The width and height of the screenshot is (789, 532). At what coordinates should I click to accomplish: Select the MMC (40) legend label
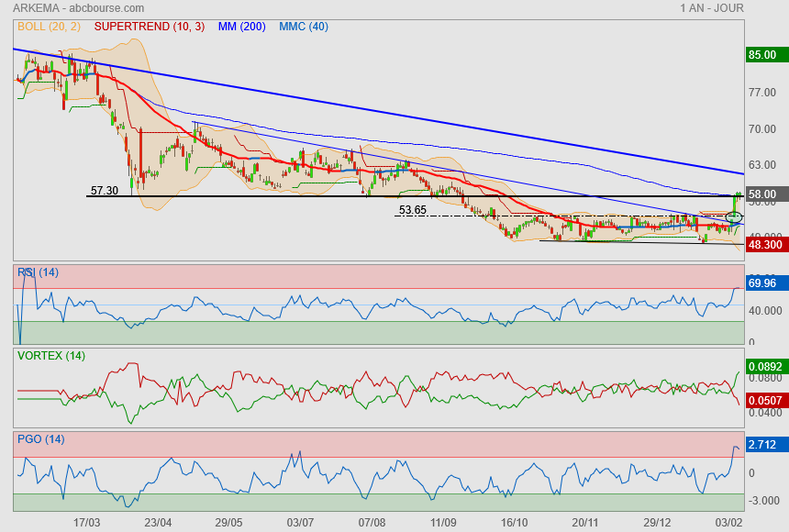[303, 27]
